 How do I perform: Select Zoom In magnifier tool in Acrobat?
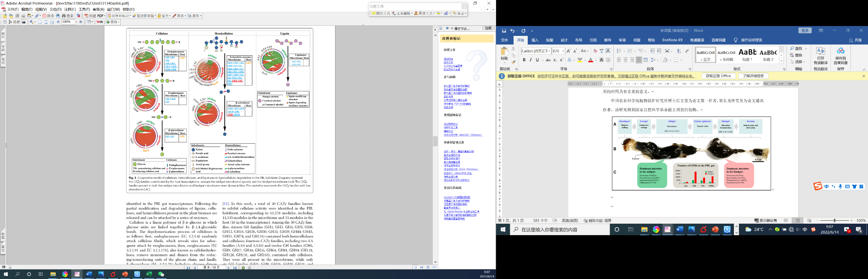pyautogui.click(x=31, y=22)
